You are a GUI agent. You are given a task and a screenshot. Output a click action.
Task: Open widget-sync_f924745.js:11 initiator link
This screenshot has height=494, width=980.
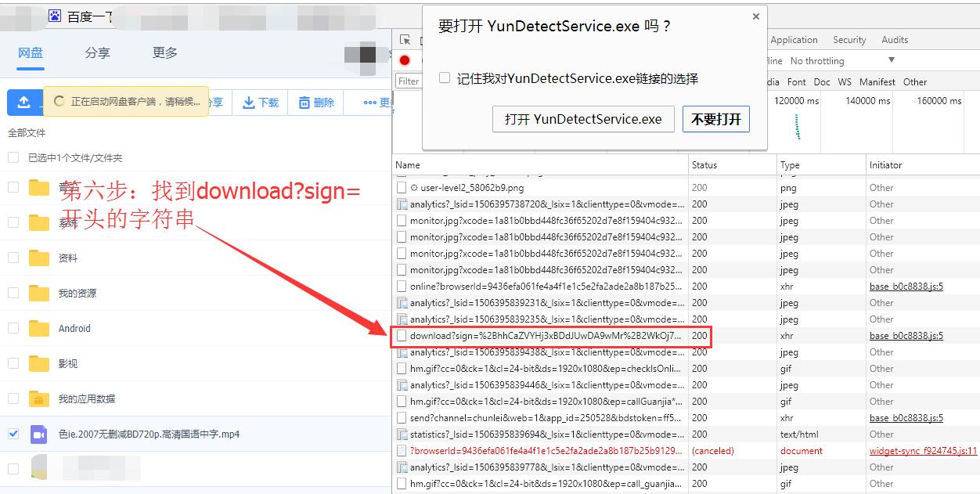(923, 451)
